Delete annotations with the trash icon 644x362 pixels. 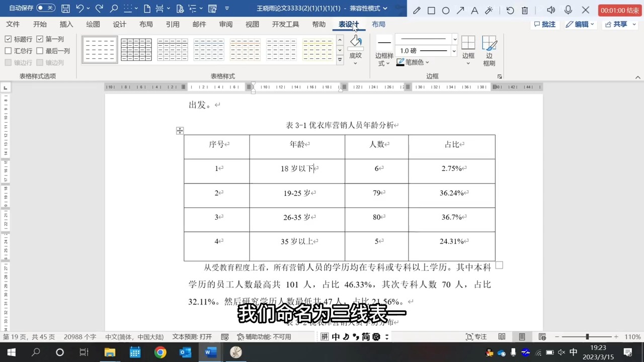point(525,10)
